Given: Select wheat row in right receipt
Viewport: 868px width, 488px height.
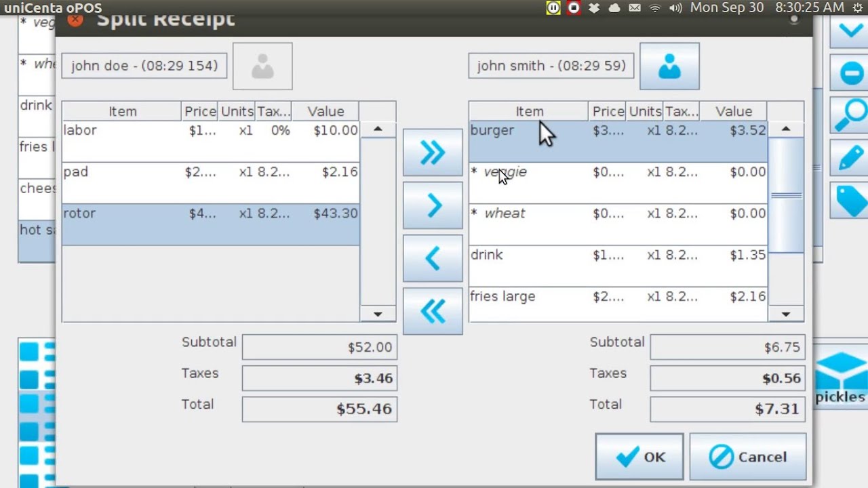Looking at the screenshot, I should (618, 224).
